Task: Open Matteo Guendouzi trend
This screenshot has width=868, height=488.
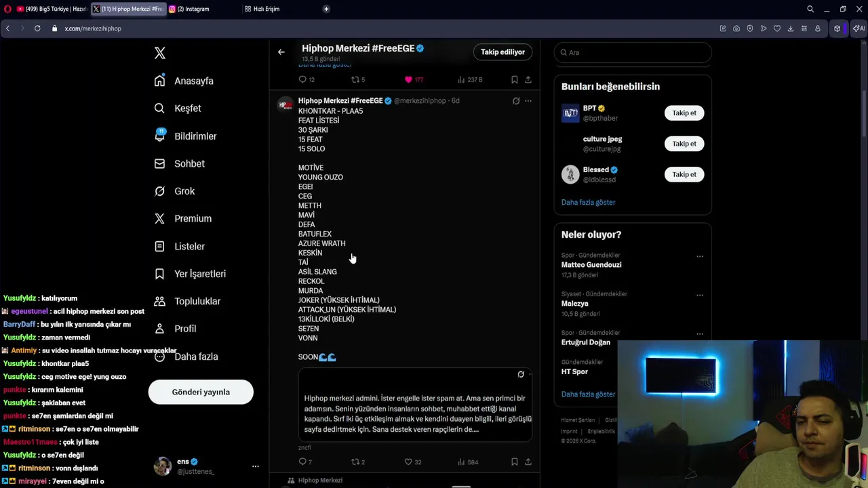Action: [591, 265]
